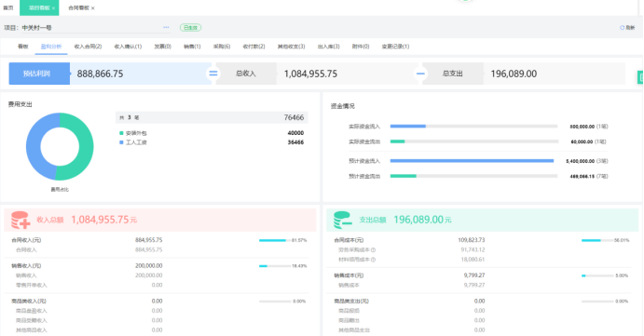Image resolution: width=644 pixels, height=336 pixels.
Task: Click the 销售成本(元) row label
Action: pyautogui.click(x=349, y=276)
